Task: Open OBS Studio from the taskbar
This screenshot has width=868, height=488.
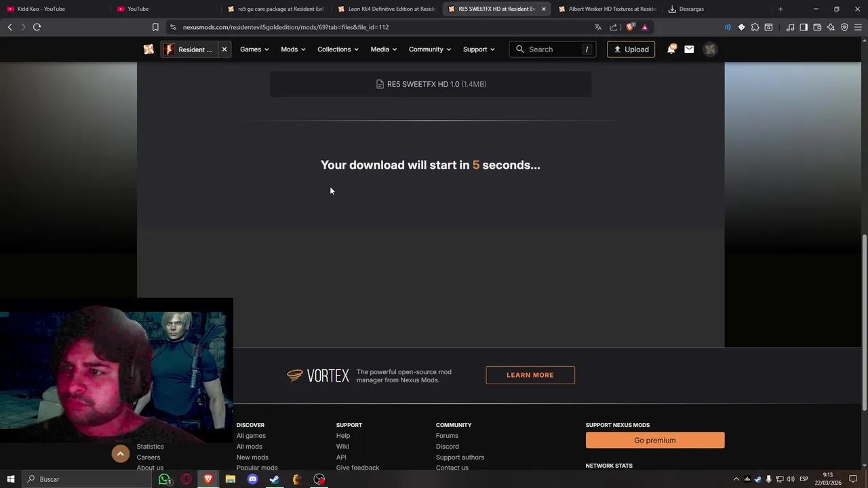Action: 319,479
